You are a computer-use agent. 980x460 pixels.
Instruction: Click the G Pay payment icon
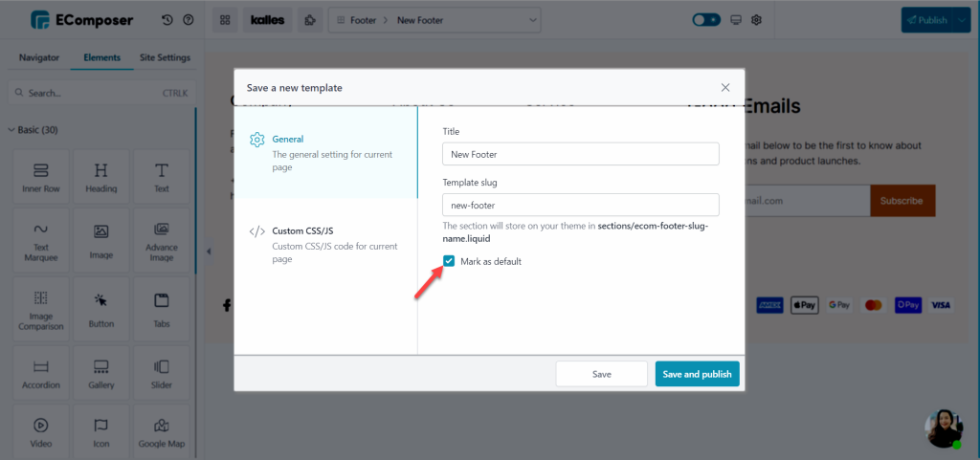tap(839, 305)
